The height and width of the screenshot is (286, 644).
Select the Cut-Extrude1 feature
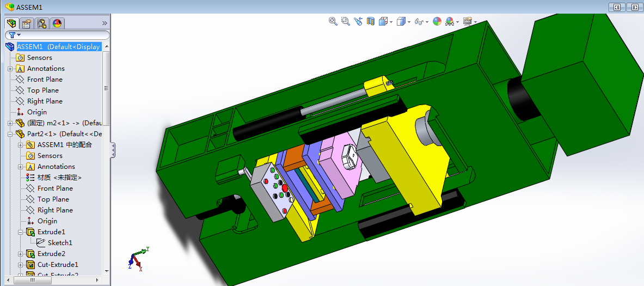58,265
